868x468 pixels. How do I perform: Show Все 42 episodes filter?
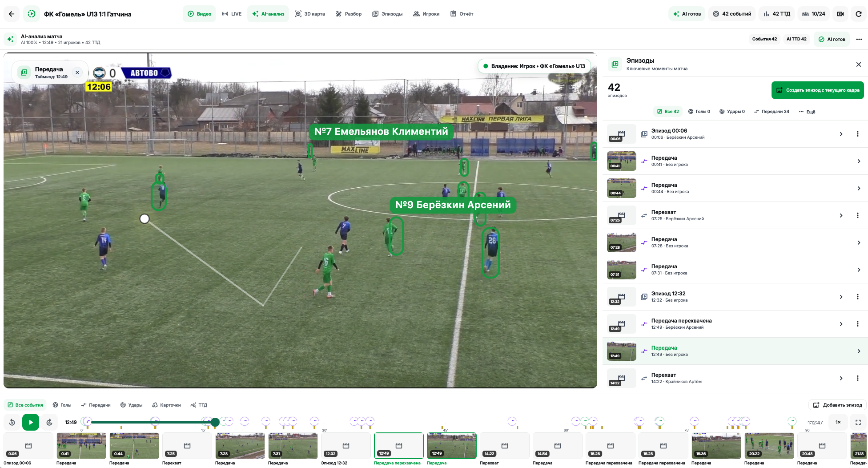668,112
